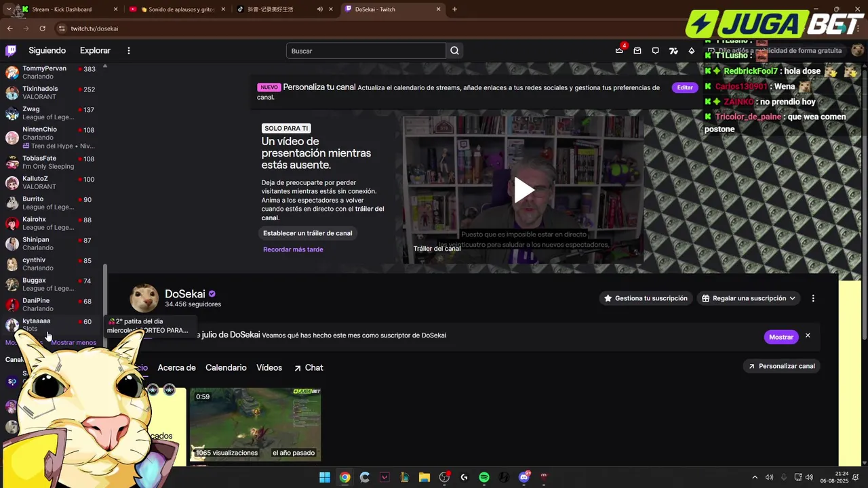
Task: Open DaniPine channel in sidebar
Action: 52,304
